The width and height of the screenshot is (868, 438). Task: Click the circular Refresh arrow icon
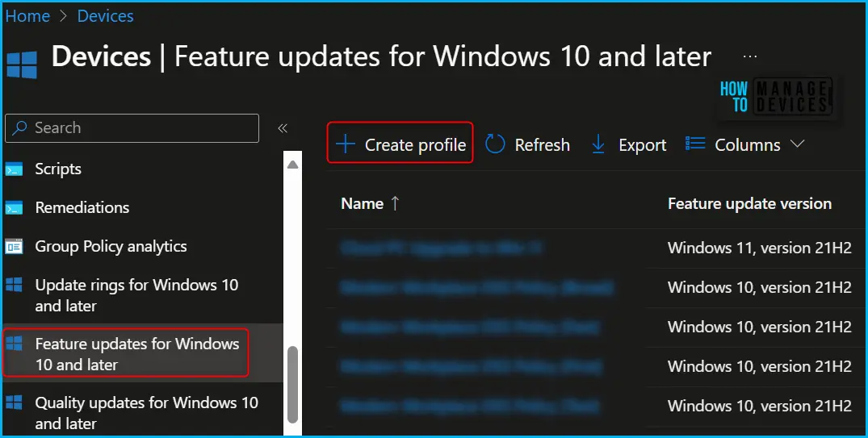495,144
